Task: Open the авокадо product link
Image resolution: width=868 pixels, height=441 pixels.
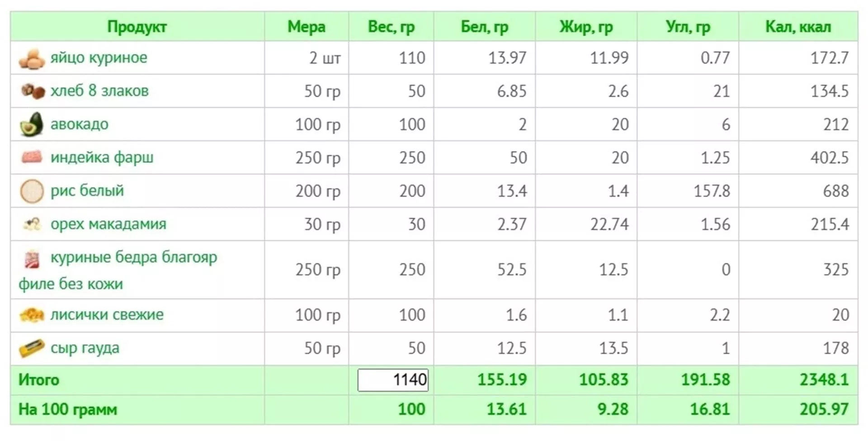Action: click(x=80, y=124)
